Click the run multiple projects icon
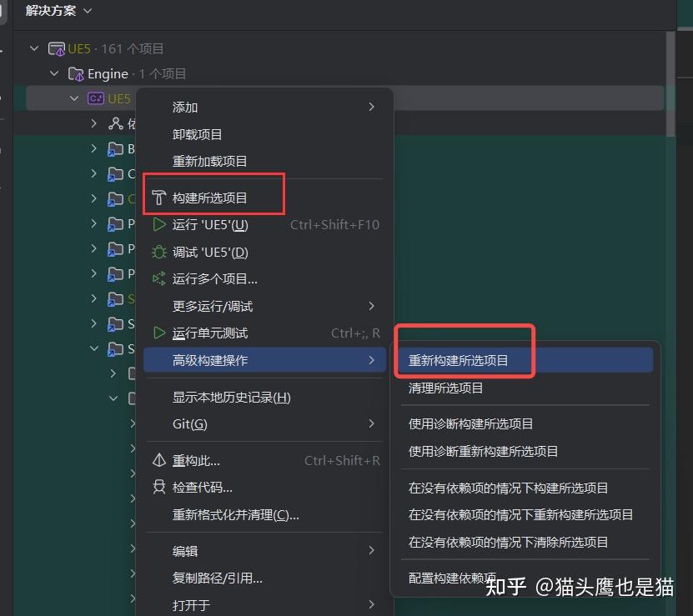Viewport: 693px width, 616px height. (158, 278)
